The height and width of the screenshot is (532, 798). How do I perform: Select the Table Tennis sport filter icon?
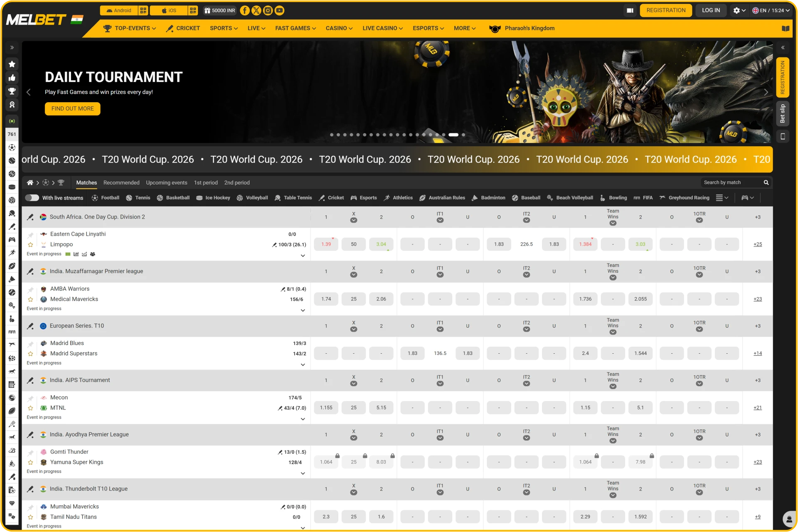pyautogui.click(x=277, y=198)
